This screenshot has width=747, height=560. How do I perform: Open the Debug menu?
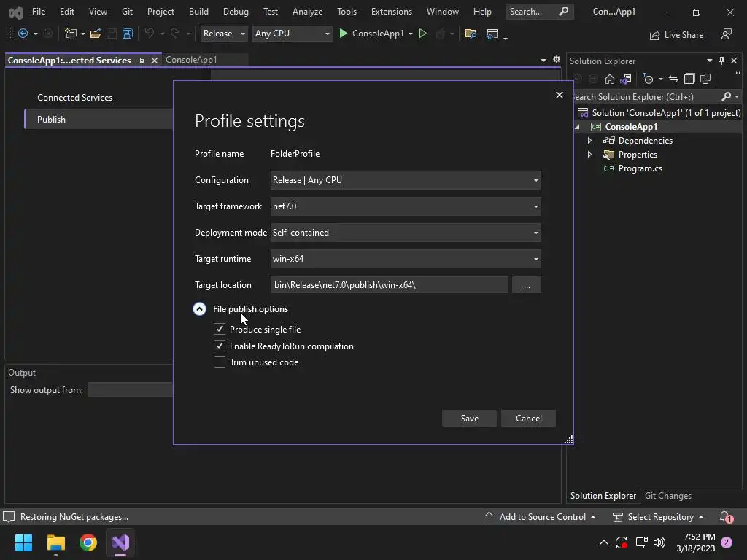tap(236, 12)
